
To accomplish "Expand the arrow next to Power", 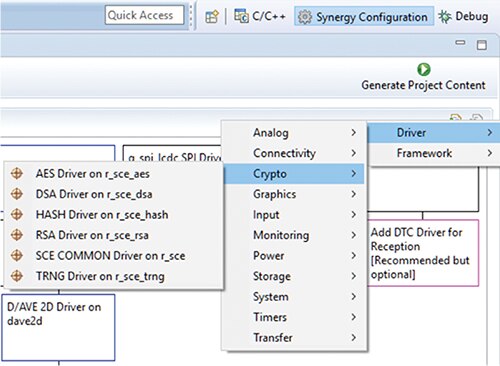I will 354,256.
